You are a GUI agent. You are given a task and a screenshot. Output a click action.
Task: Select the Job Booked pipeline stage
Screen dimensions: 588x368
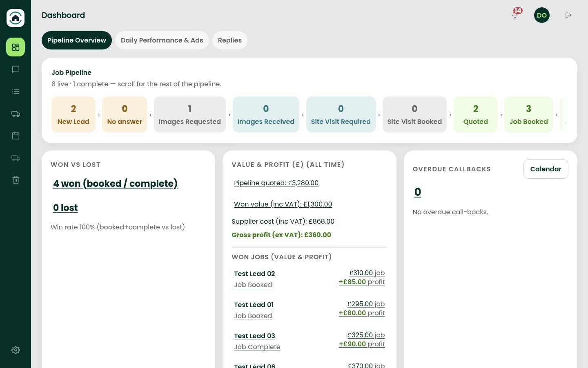529,114
